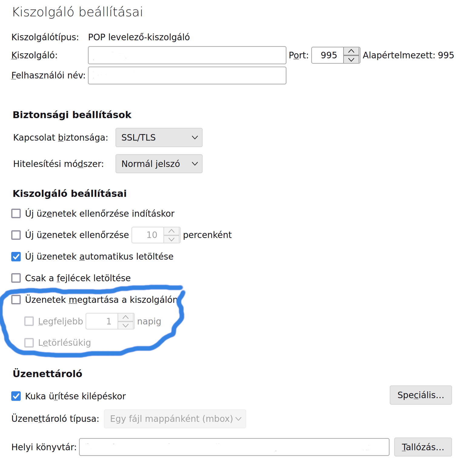Increase the Legfeljebb napig days value
The width and height of the screenshot is (465, 476).
pyautogui.click(x=125, y=317)
